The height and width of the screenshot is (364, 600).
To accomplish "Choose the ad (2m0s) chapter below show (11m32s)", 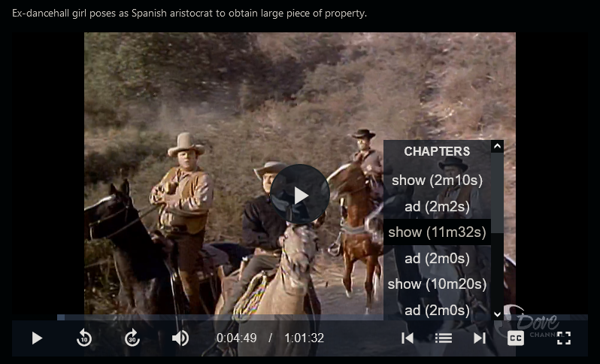I will pos(437,259).
